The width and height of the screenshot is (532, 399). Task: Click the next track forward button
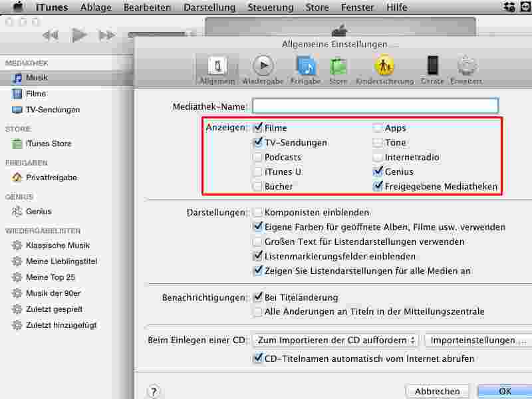[x=106, y=35]
